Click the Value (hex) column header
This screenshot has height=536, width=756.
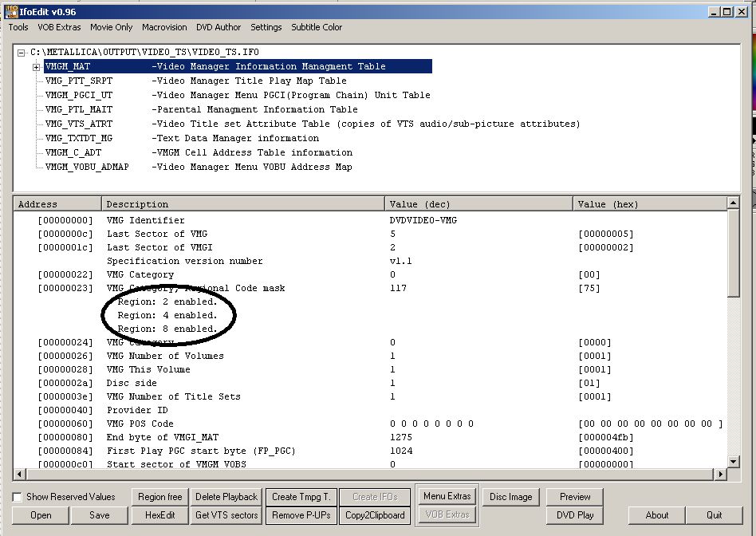pos(650,204)
